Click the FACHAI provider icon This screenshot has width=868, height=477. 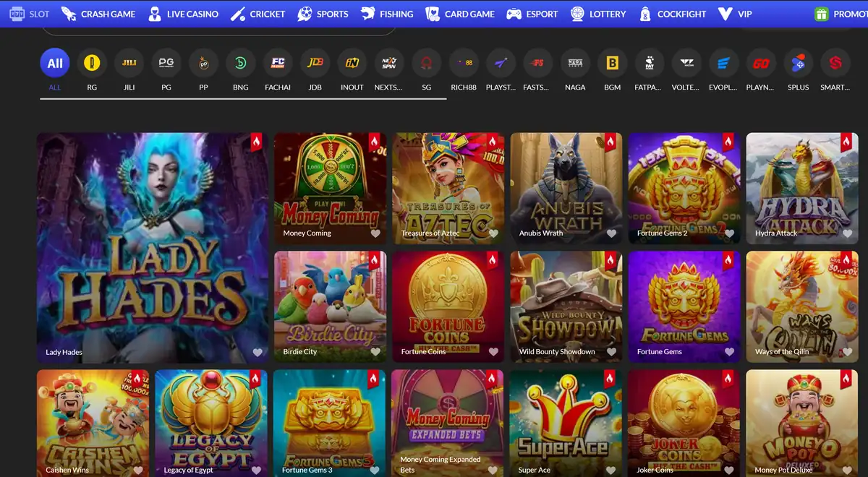[x=278, y=62]
